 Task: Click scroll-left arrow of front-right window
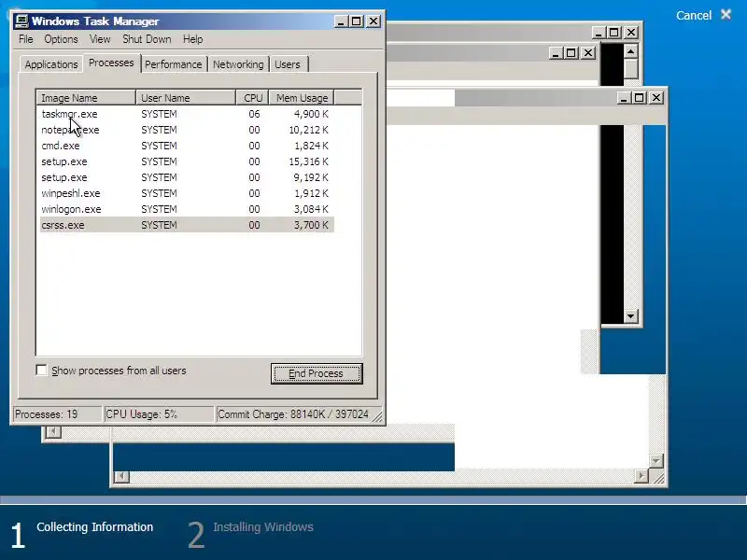(x=121, y=476)
